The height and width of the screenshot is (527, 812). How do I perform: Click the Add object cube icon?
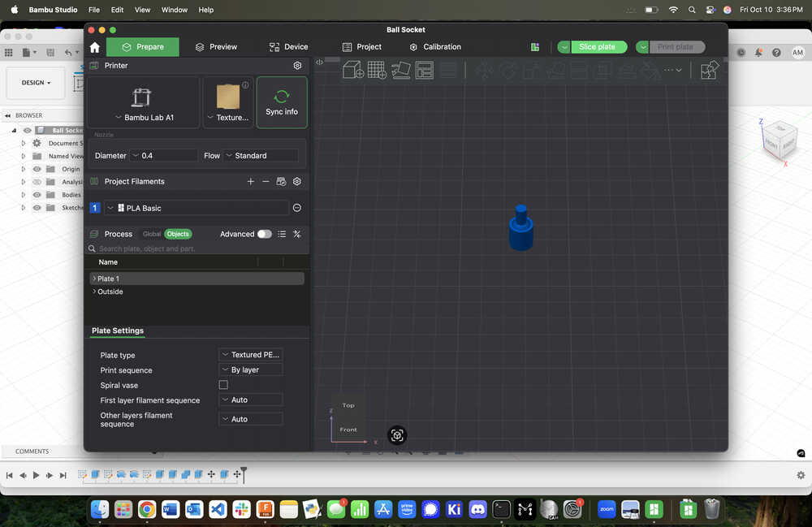tap(353, 70)
